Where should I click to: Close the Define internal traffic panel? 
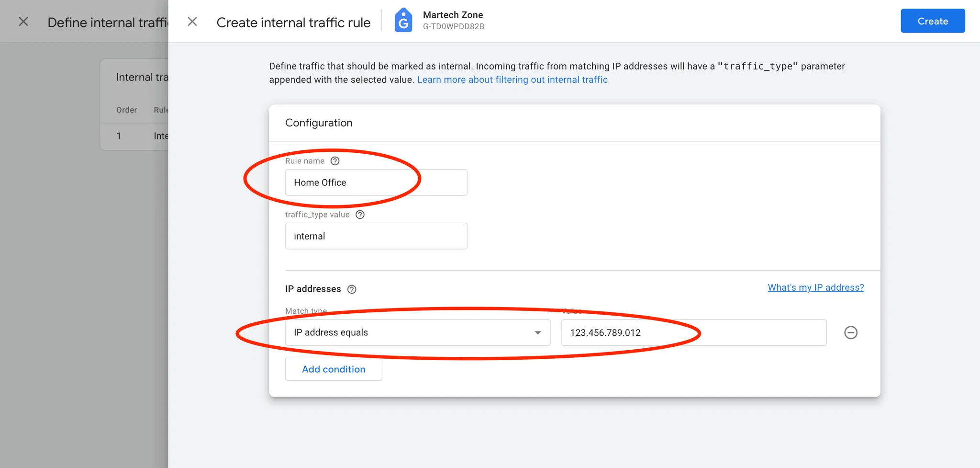pos(23,22)
